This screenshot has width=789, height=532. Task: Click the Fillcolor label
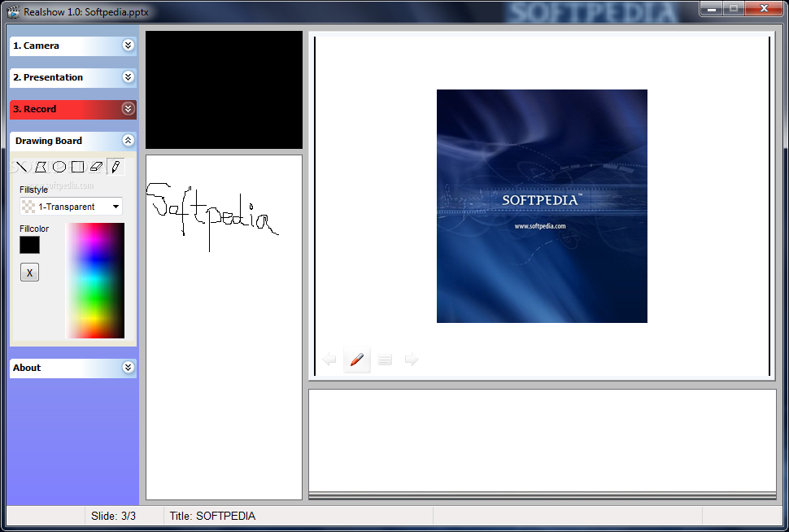tap(34, 229)
